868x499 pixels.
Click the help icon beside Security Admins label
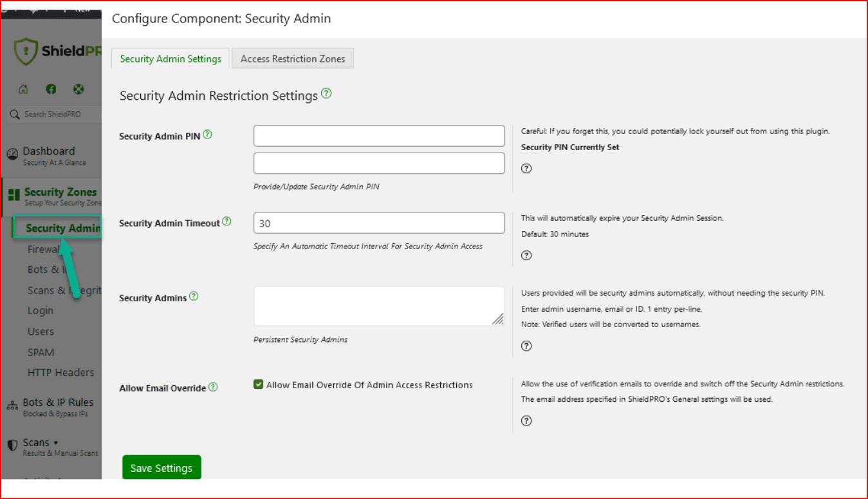click(x=194, y=297)
